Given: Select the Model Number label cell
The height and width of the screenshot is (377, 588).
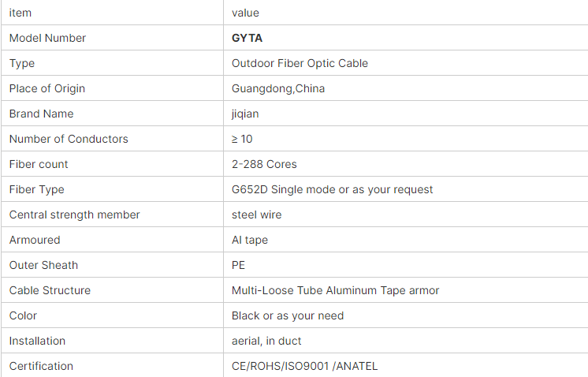Looking at the screenshot, I should [x=112, y=38].
